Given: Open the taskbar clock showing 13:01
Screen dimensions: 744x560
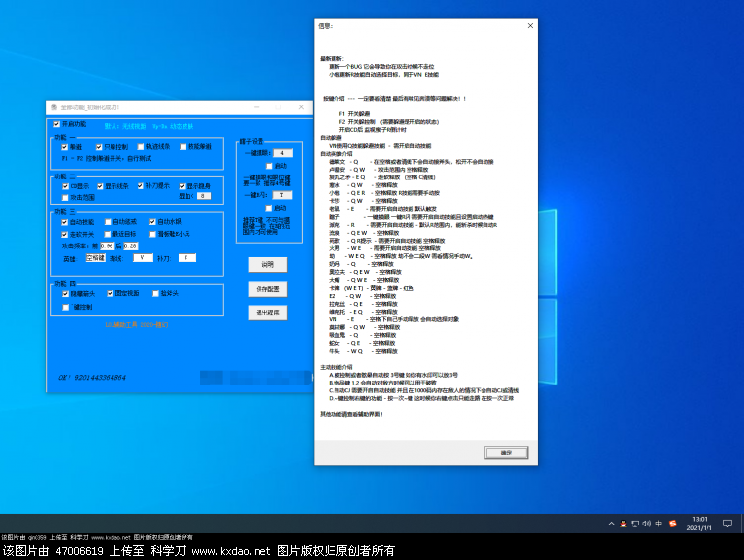Looking at the screenshot, I should (x=700, y=524).
